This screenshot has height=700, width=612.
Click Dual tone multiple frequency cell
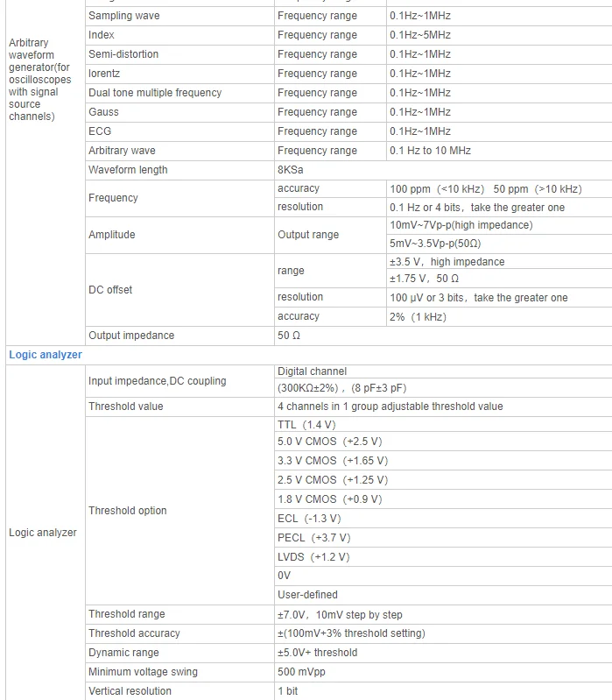[x=155, y=93]
